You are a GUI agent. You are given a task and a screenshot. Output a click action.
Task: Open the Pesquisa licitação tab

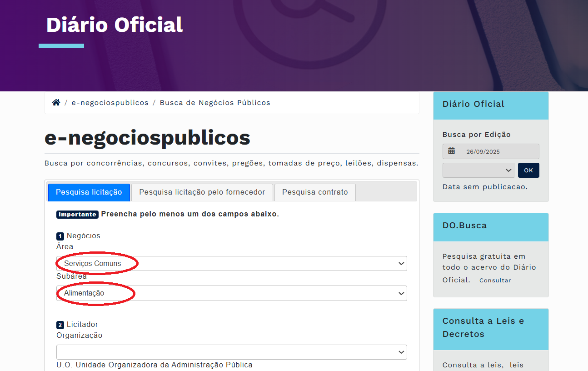click(x=89, y=192)
